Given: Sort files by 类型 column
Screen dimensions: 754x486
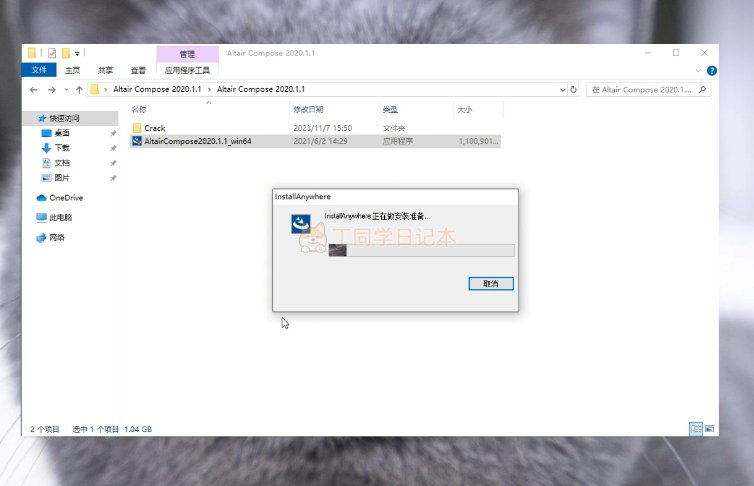Looking at the screenshot, I should click(x=390, y=110).
